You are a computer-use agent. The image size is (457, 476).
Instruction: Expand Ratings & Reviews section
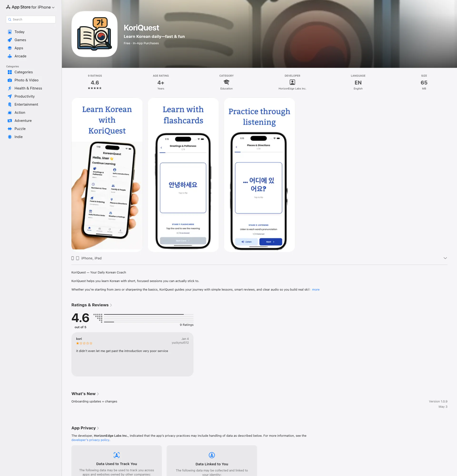(92, 305)
